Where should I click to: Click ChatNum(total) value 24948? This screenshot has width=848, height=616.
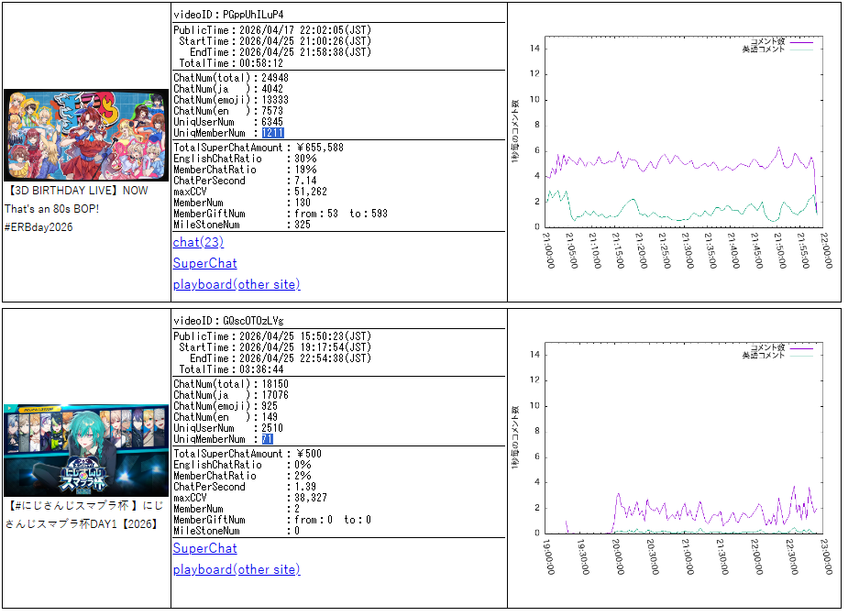[x=275, y=79]
